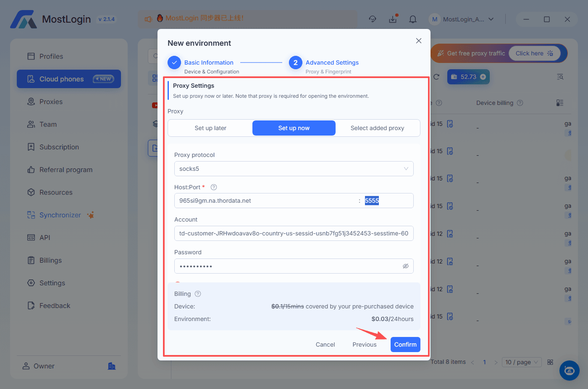Select Cloud phones in the sidebar
Image resolution: width=588 pixels, height=389 pixels.
pos(69,79)
